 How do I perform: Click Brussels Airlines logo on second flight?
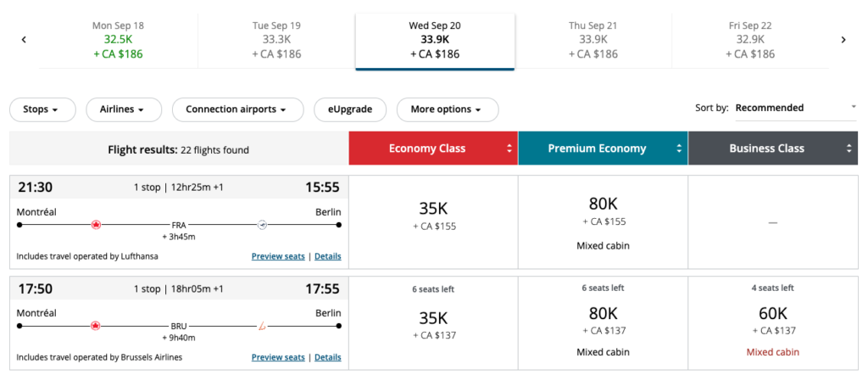262,325
